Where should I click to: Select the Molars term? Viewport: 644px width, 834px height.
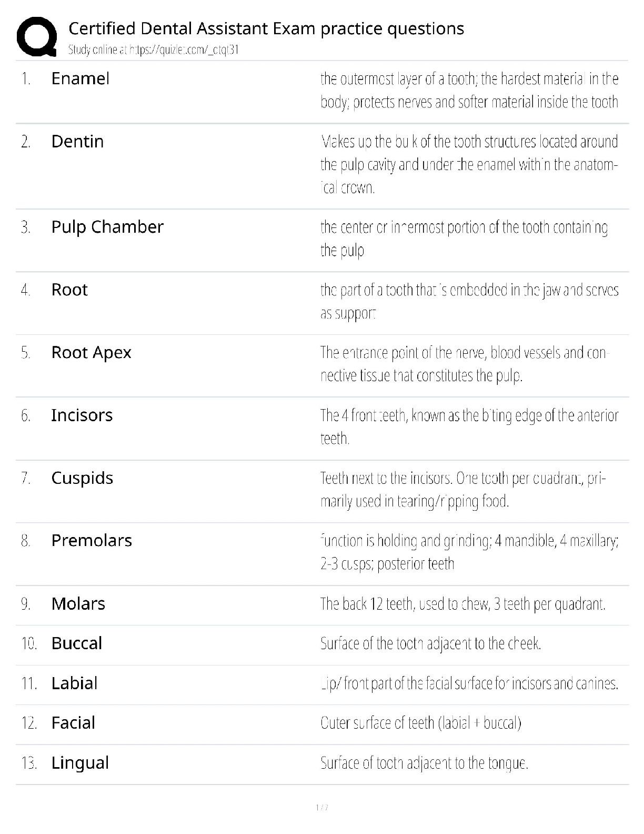pyautogui.click(x=78, y=604)
